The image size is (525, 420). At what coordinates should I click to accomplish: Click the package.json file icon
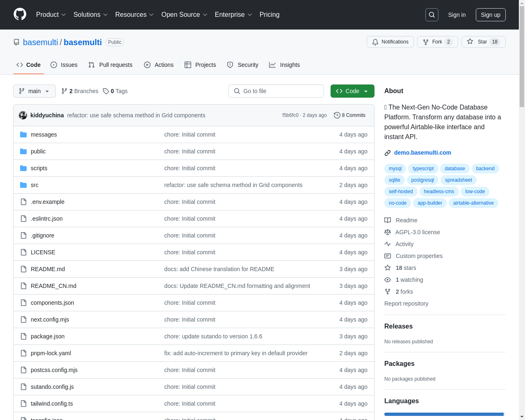point(23,336)
